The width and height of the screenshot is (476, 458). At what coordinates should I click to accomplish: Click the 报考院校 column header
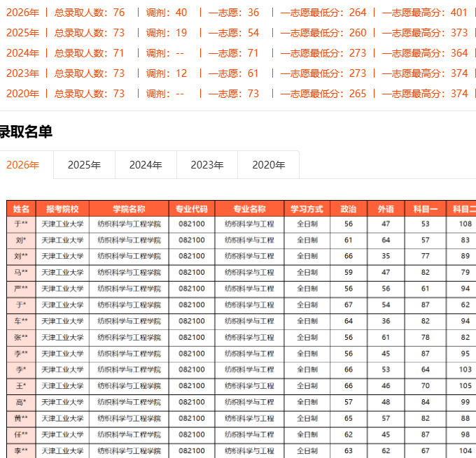pyautogui.click(x=62, y=209)
